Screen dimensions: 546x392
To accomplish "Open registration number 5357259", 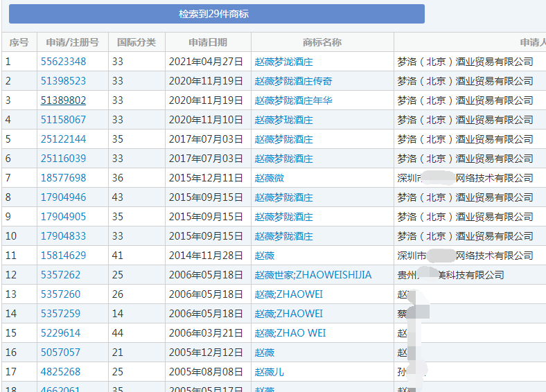I will tap(60, 314).
